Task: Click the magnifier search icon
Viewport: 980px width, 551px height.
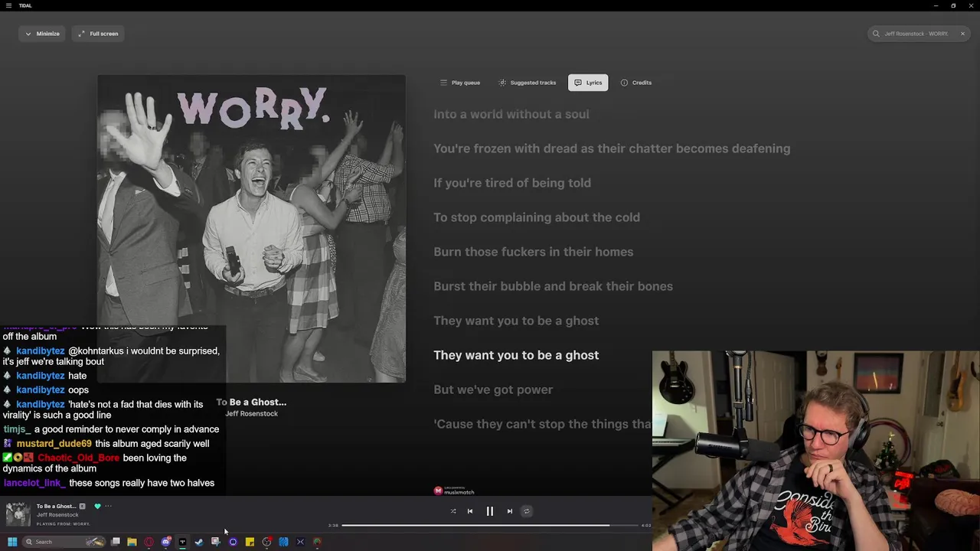Action: pos(876,34)
